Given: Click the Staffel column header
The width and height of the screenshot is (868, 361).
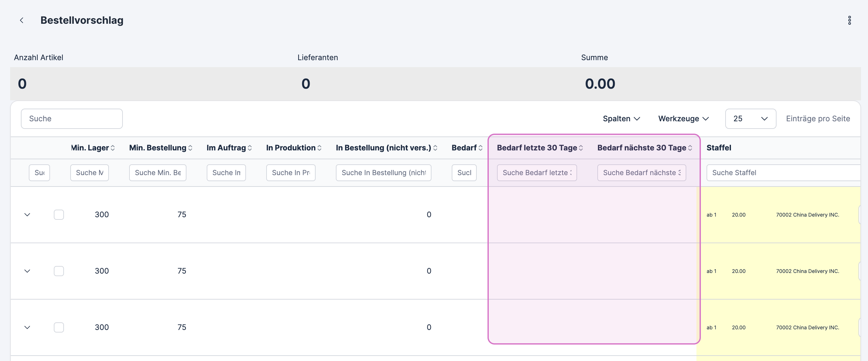Looking at the screenshot, I should click(718, 148).
